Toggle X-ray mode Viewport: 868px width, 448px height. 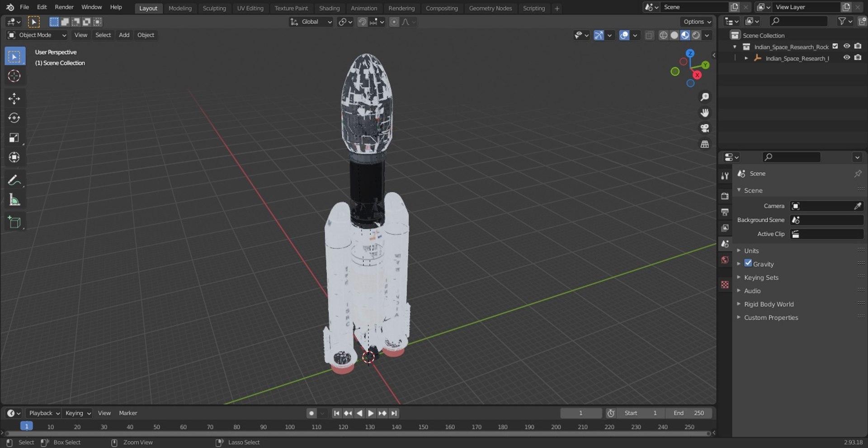649,35
